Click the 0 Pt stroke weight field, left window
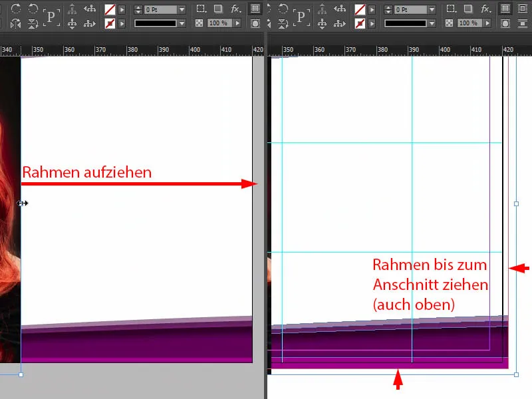The width and height of the screenshot is (532, 399). pyautogui.click(x=161, y=9)
